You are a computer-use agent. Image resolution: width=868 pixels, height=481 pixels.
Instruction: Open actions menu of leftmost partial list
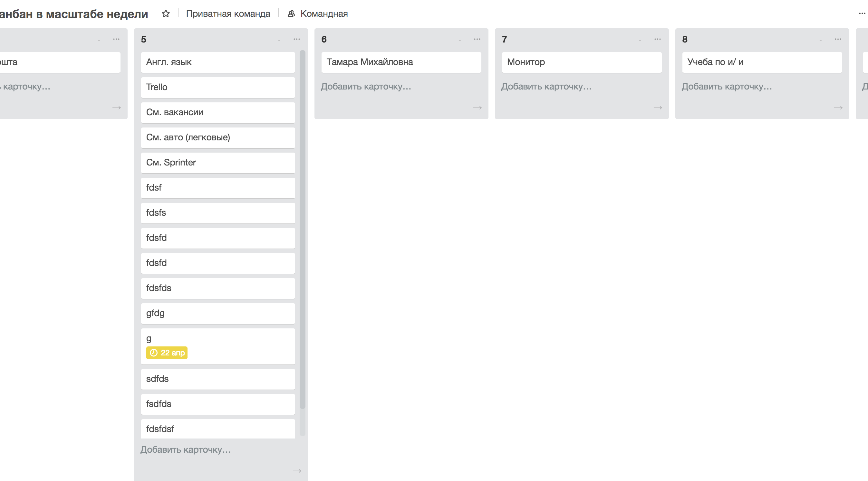click(x=116, y=39)
